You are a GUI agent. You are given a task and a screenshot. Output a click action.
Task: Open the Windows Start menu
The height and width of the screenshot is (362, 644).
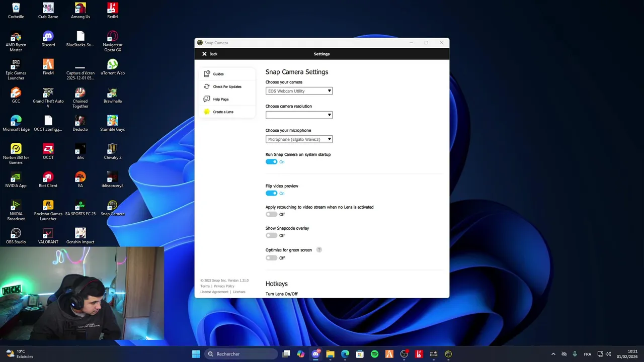(x=196, y=354)
